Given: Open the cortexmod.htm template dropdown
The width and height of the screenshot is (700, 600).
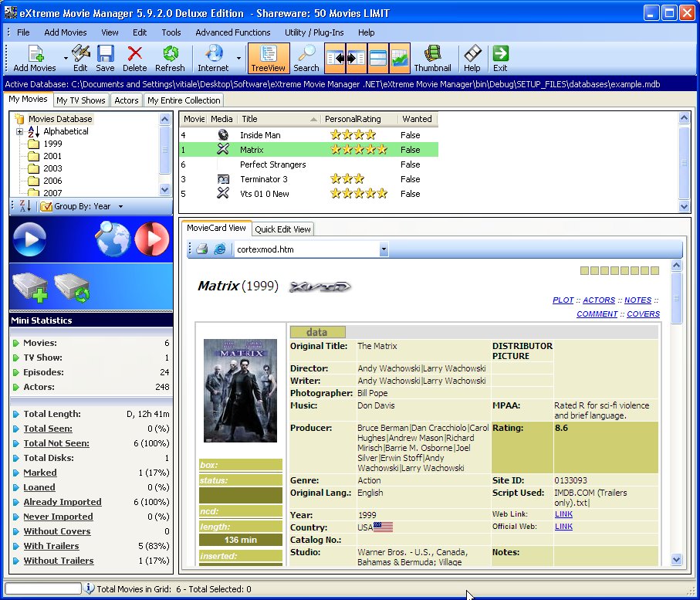Looking at the screenshot, I should (x=384, y=249).
